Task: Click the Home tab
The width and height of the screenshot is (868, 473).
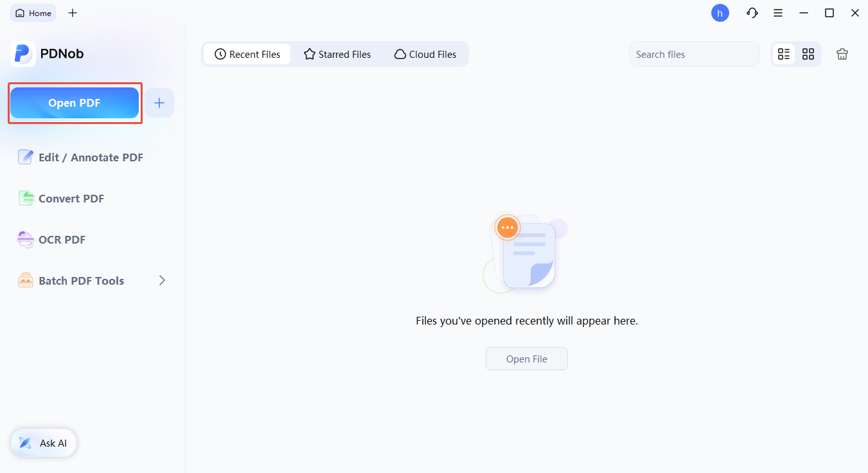Action: 33,13
